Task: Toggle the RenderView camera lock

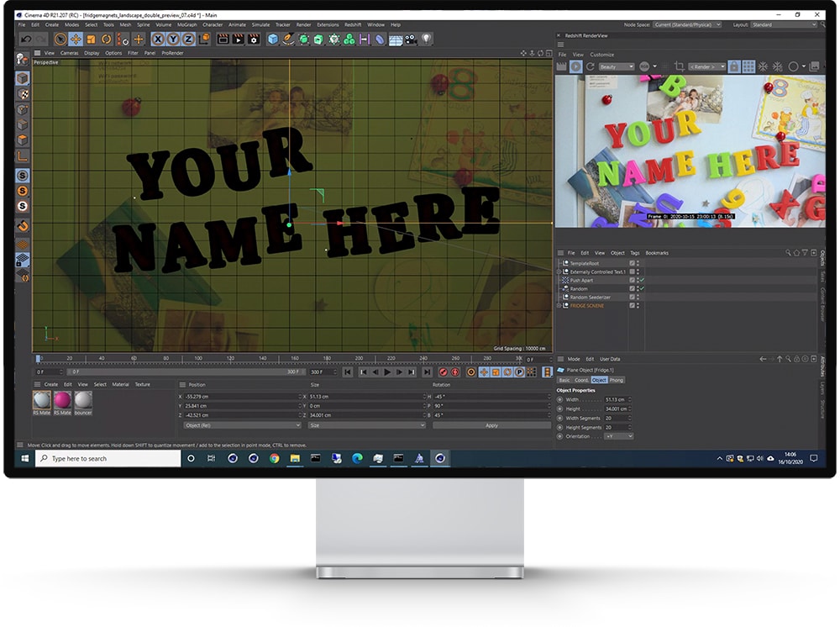Action: (x=734, y=66)
